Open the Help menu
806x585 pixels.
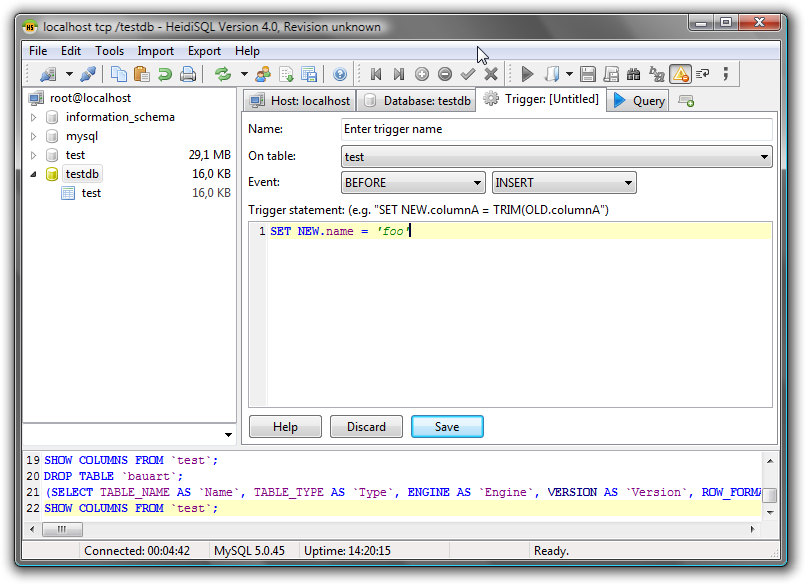pyautogui.click(x=247, y=51)
